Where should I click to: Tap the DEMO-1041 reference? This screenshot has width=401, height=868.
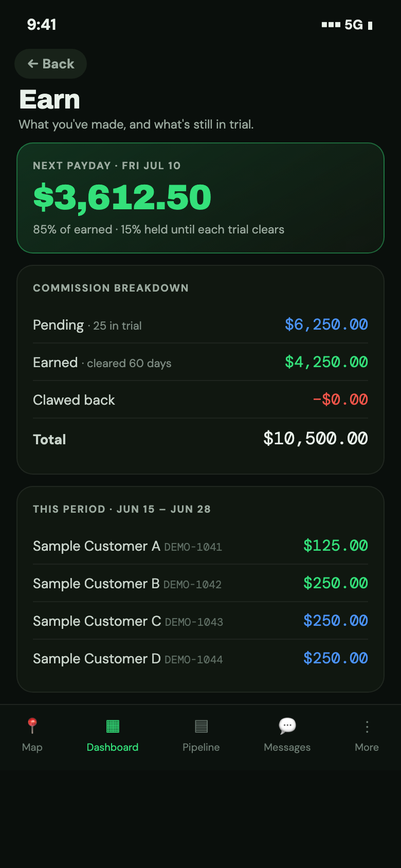[193, 547]
